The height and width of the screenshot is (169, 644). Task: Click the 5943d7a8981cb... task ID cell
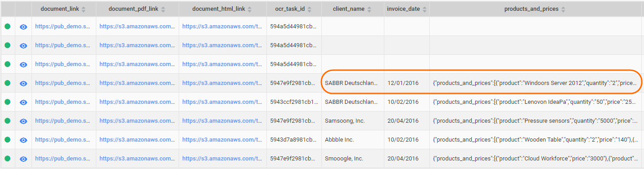click(294, 140)
